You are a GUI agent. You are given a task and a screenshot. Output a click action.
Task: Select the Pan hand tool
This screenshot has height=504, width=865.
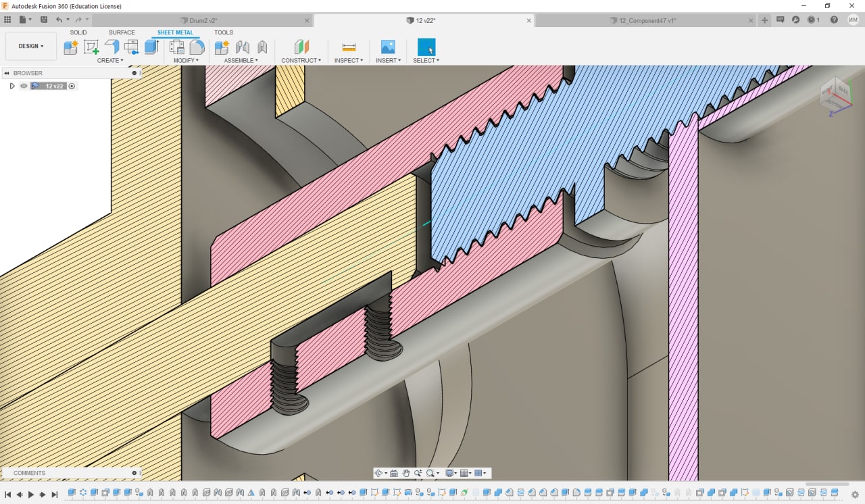point(406,473)
